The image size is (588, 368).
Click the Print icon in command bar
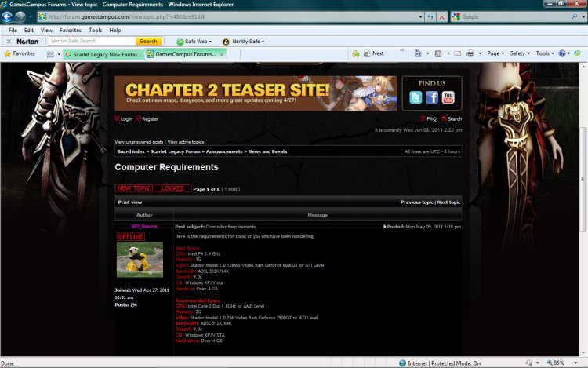click(x=470, y=53)
